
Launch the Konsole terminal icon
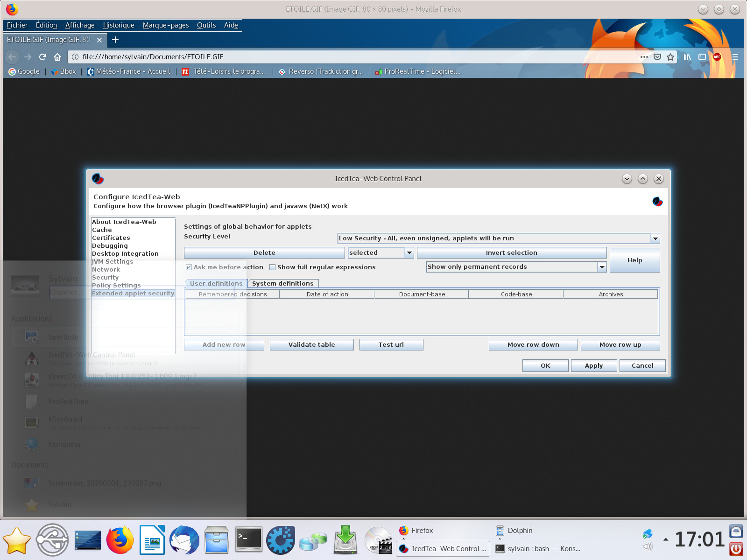tap(248, 539)
